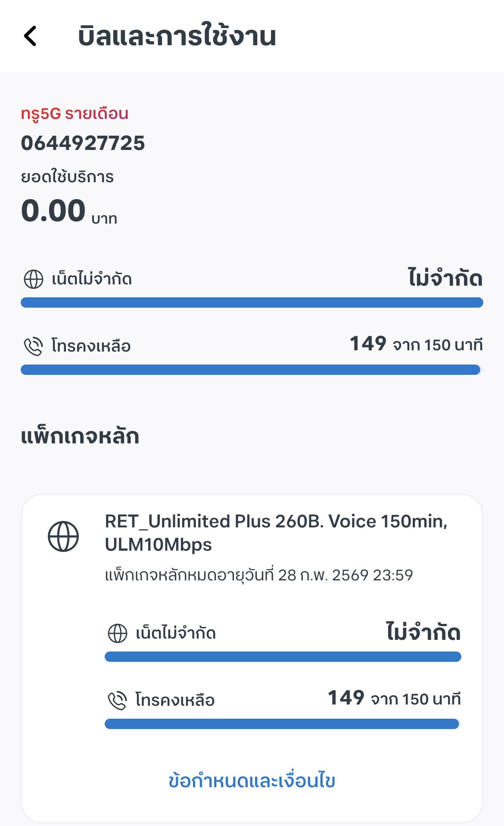Tap phone icon inside package card
The width and height of the screenshot is (504, 826).
117,700
